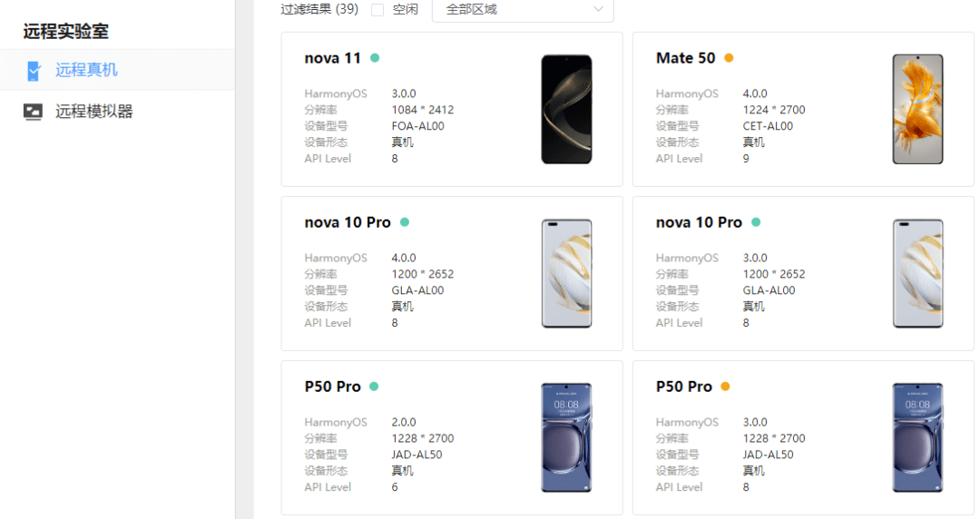The width and height of the screenshot is (980, 519).
Task: Select the nova 11 phone thumbnail
Action: click(566, 110)
